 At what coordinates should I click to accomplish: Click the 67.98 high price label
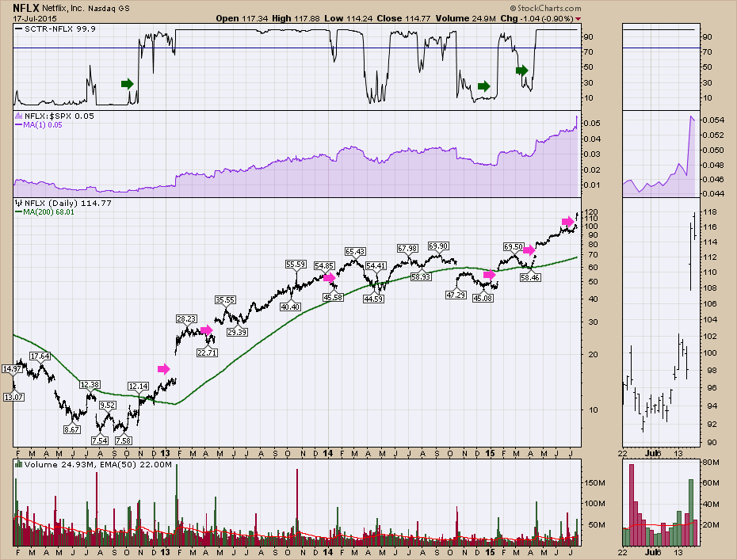(x=407, y=249)
